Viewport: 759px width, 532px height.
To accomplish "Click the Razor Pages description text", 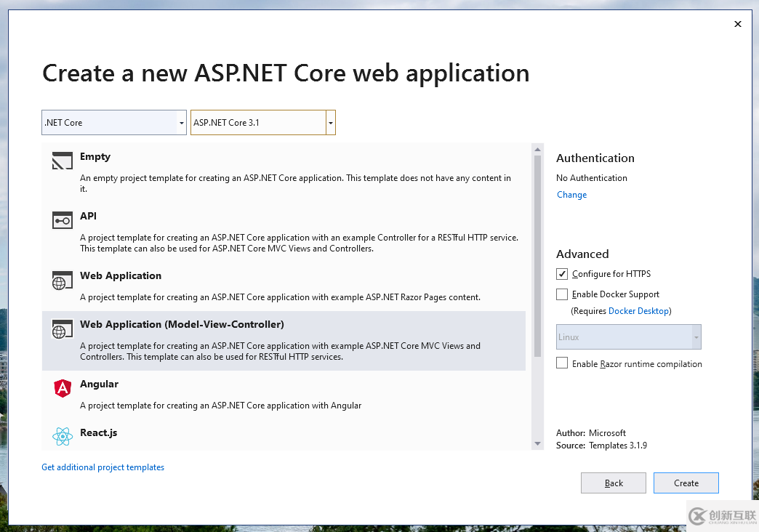I will tap(281, 297).
